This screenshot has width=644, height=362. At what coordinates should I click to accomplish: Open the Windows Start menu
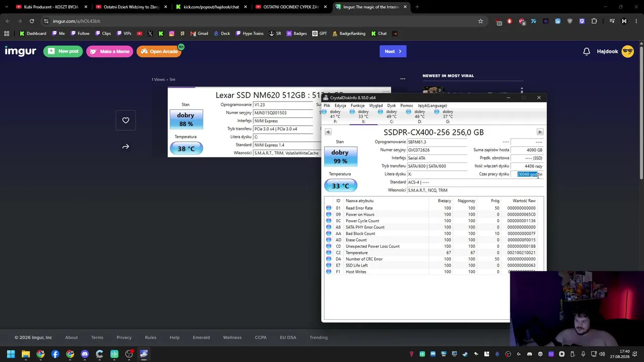[x=11, y=354]
